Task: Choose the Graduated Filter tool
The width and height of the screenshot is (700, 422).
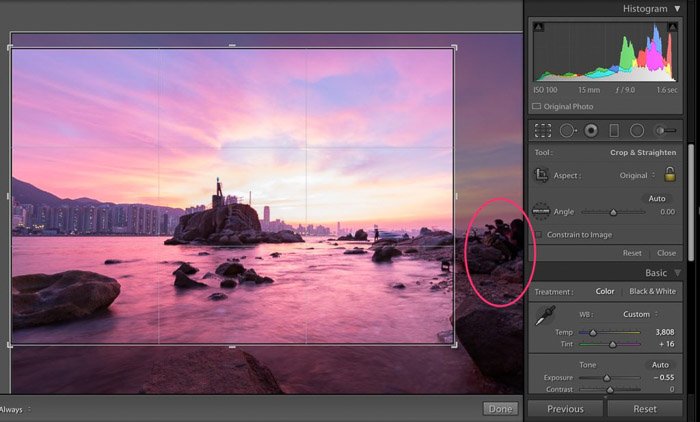Action: (614, 130)
